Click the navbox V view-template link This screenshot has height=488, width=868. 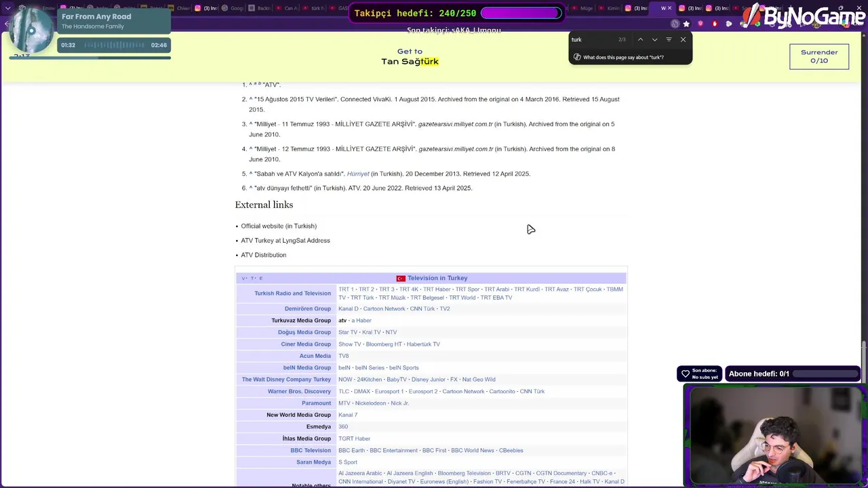pos(243,279)
